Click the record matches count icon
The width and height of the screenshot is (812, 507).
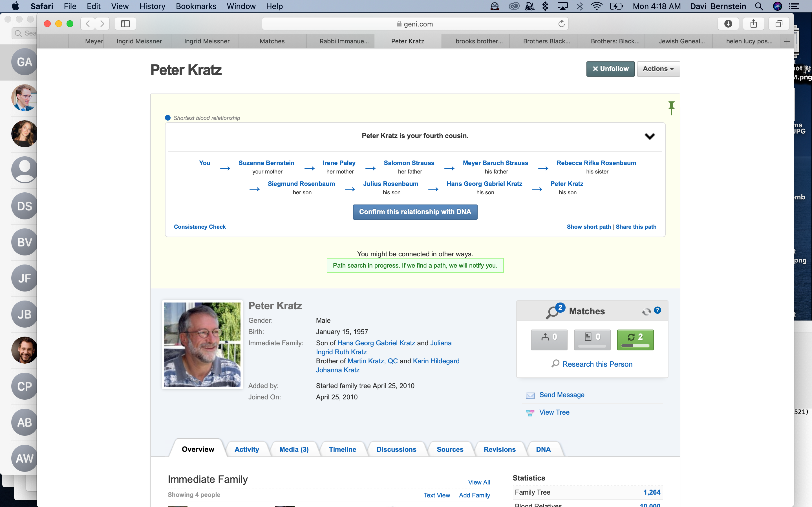(592, 340)
